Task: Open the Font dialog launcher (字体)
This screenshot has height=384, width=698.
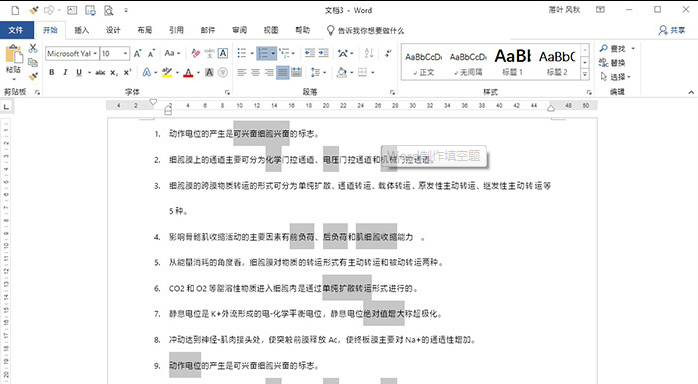Action: 227,93
